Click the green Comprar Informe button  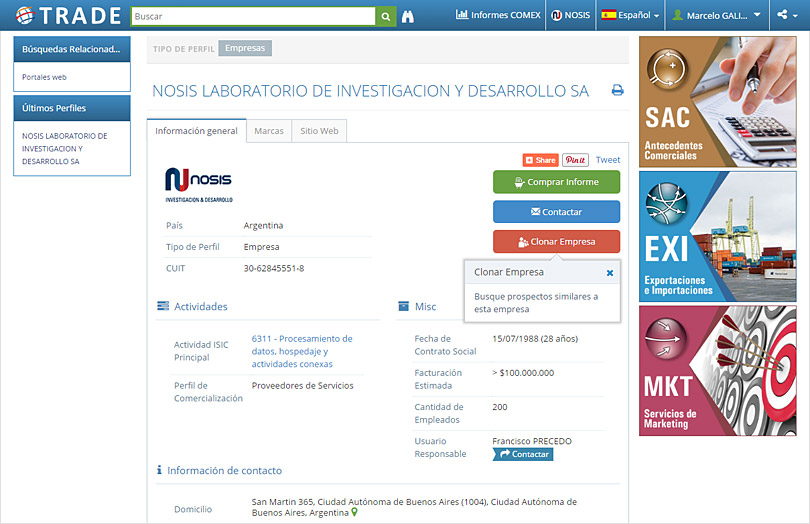[556, 182]
